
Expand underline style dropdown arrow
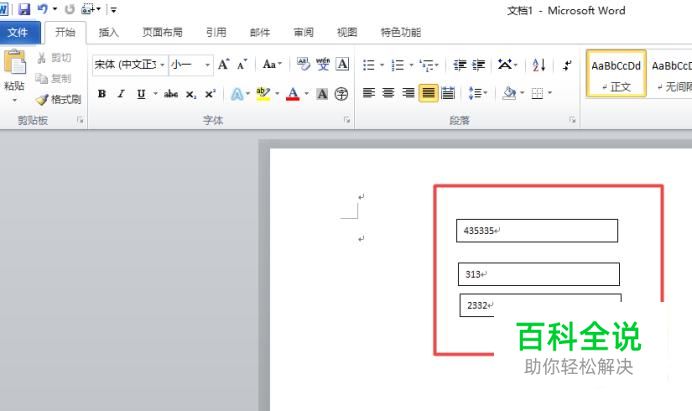click(x=155, y=94)
